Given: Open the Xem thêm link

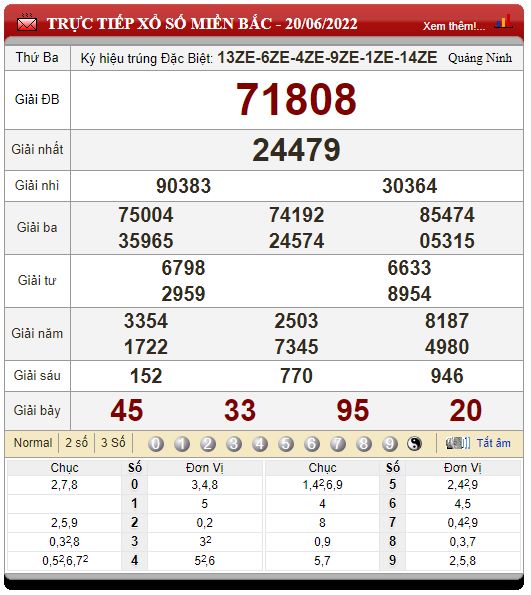Looking at the screenshot, I should tap(455, 26).
